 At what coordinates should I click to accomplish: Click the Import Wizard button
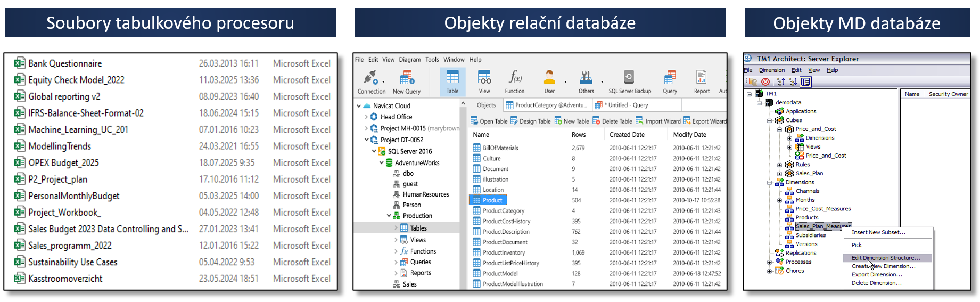(x=658, y=121)
